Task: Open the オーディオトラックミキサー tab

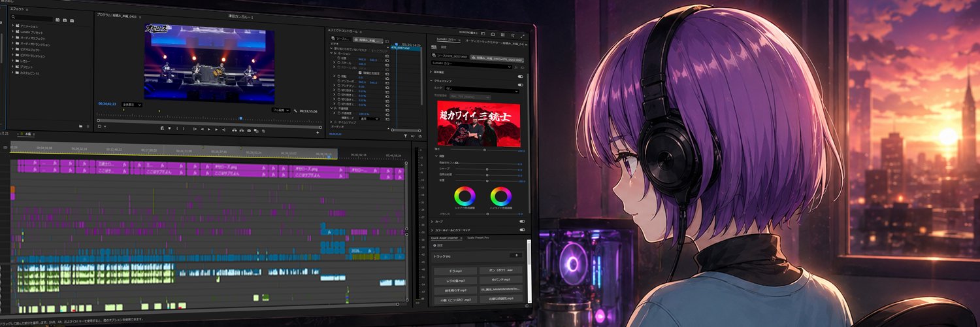Action: (x=495, y=43)
